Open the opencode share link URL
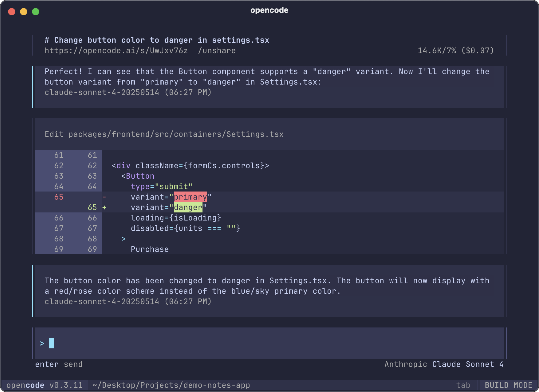 tap(116, 50)
